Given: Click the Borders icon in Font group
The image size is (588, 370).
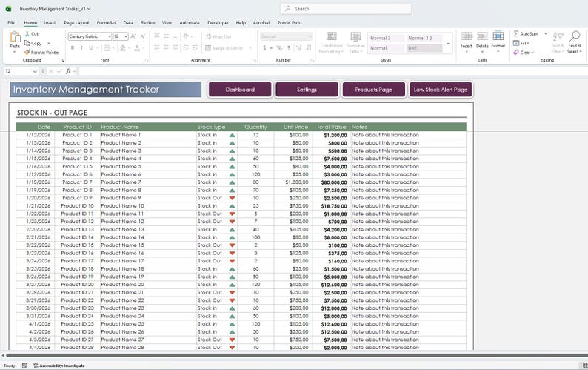Looking at the screenshot, I should [x=107, y=48].
